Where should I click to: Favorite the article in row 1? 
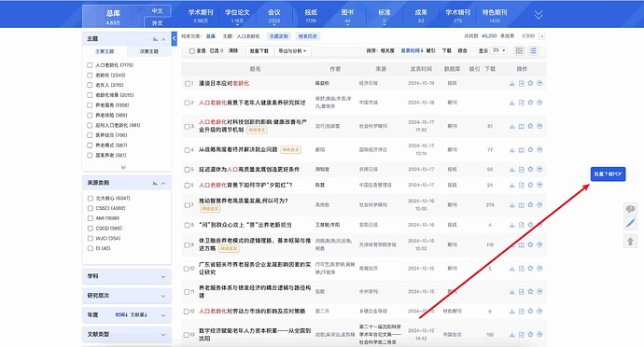coord(530,83)
